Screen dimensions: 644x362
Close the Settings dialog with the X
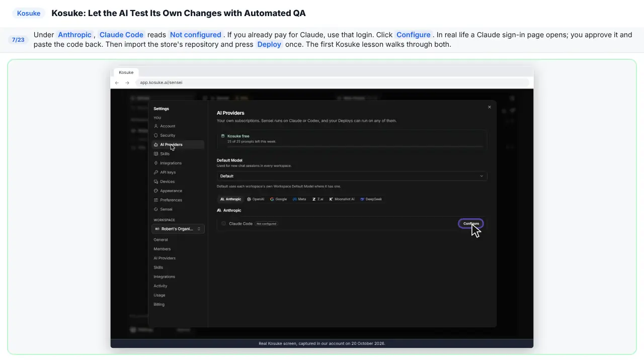[489, 107]
